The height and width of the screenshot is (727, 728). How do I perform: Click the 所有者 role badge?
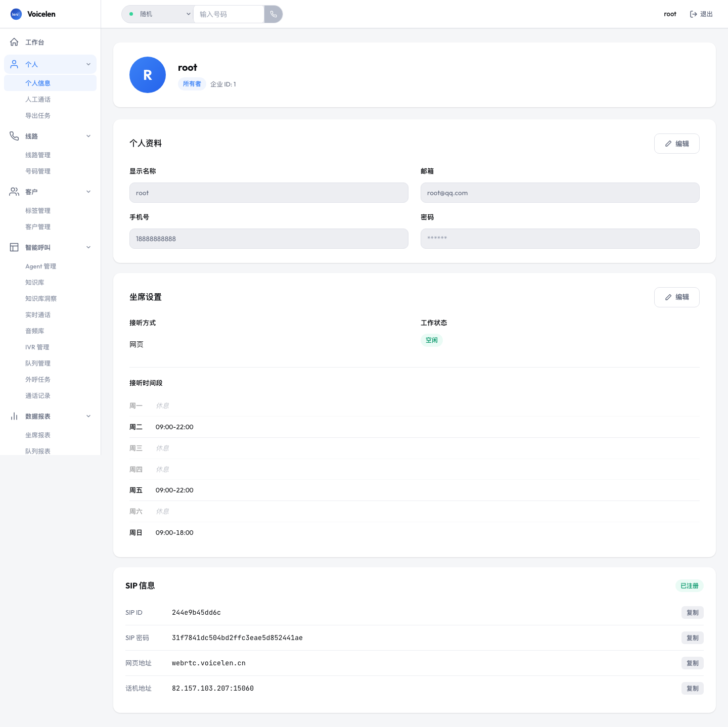pyautogui.click(x=192, y=84)
